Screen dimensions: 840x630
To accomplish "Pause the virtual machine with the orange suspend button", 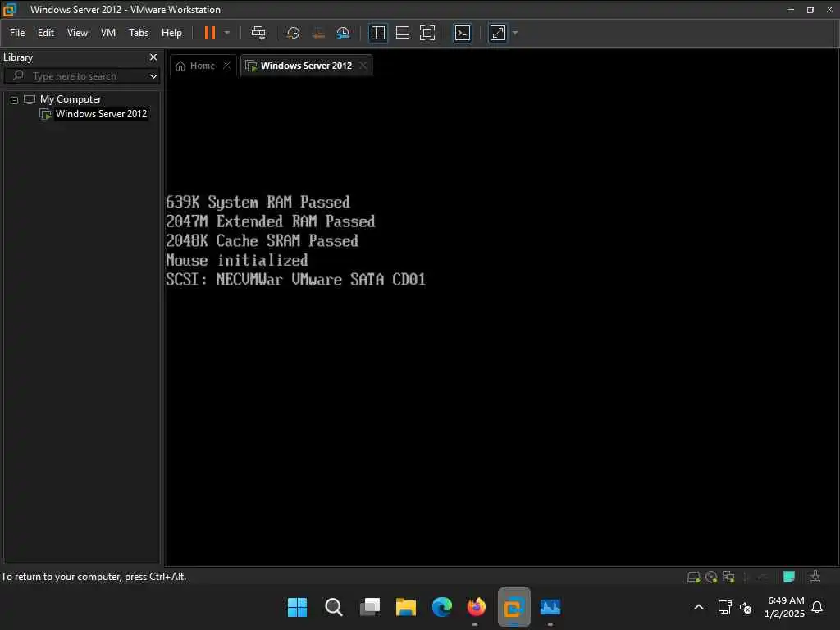I will (x=209, y=33).
